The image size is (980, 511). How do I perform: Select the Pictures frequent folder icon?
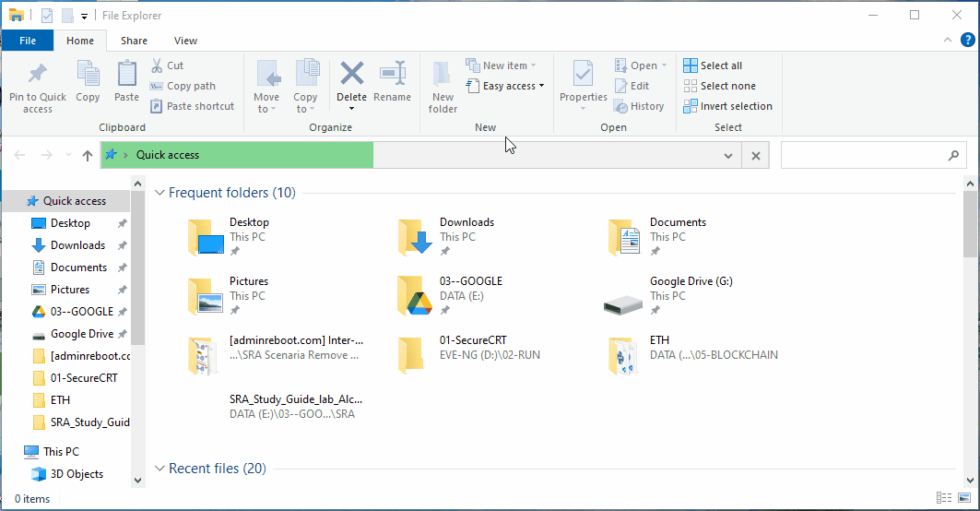(x=207, y=296)
